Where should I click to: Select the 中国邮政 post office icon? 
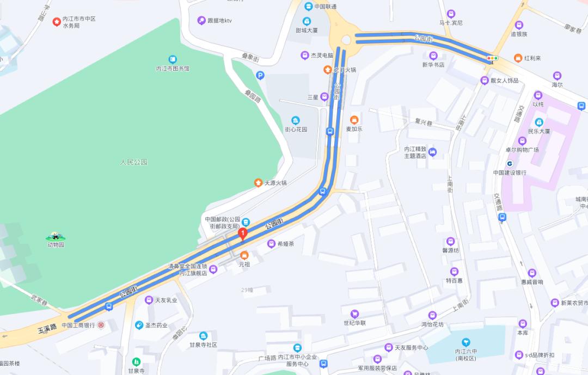click(246, 222)
